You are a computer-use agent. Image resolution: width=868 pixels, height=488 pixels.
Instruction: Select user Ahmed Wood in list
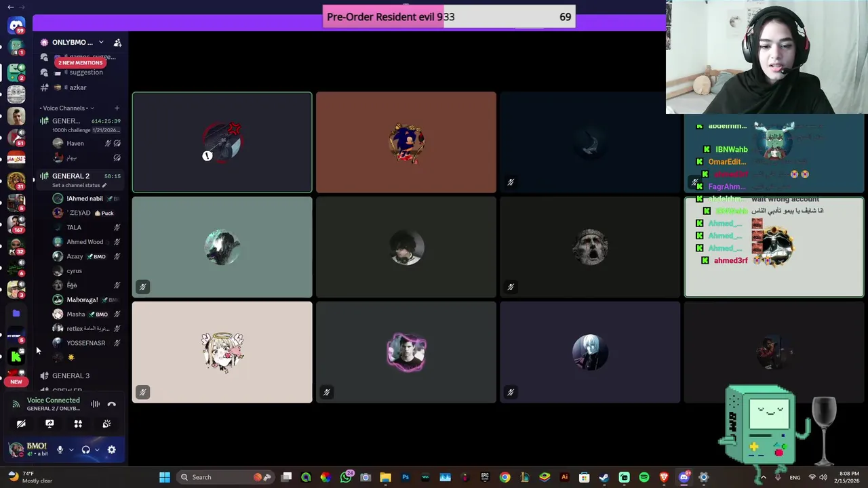click(87, 242)
